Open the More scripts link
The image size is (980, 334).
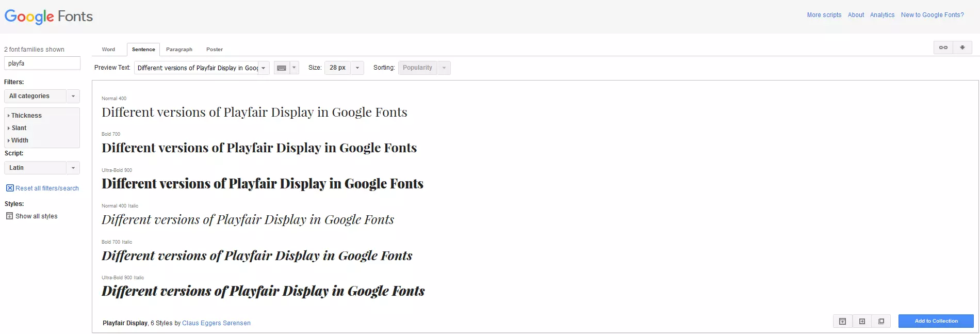824,15
